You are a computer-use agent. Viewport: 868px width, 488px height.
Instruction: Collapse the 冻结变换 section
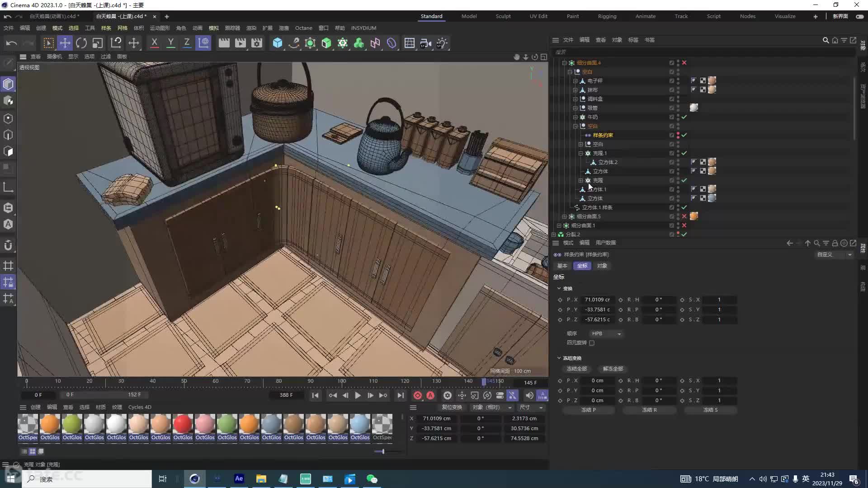click(x=559, y=358)
